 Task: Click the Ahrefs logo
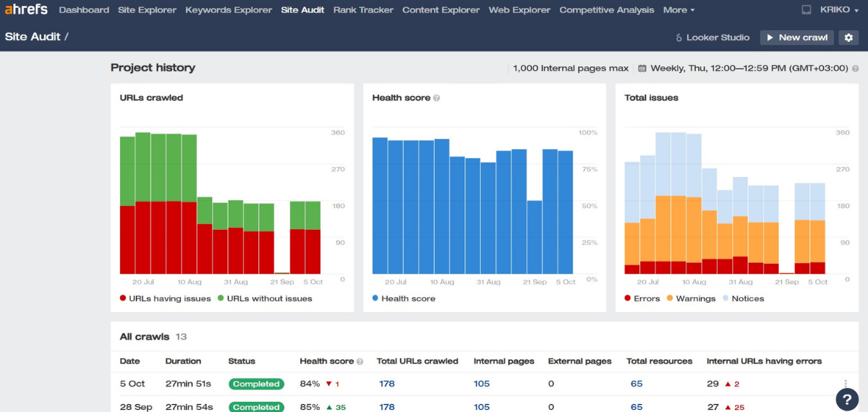[x=26, y=9]
